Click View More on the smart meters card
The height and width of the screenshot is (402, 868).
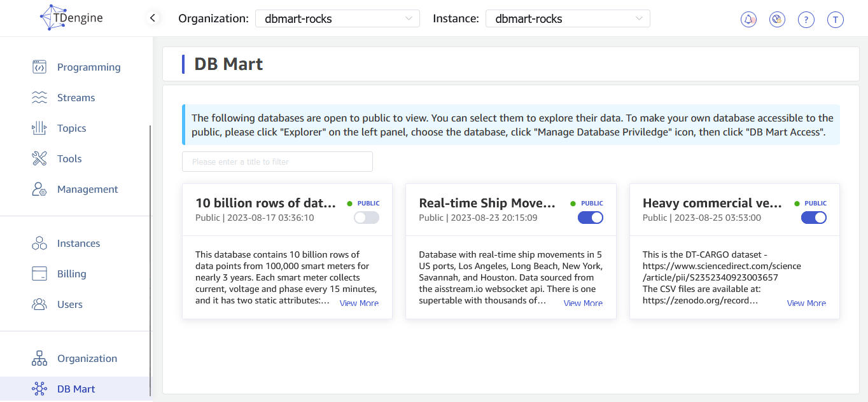(359, 303)
